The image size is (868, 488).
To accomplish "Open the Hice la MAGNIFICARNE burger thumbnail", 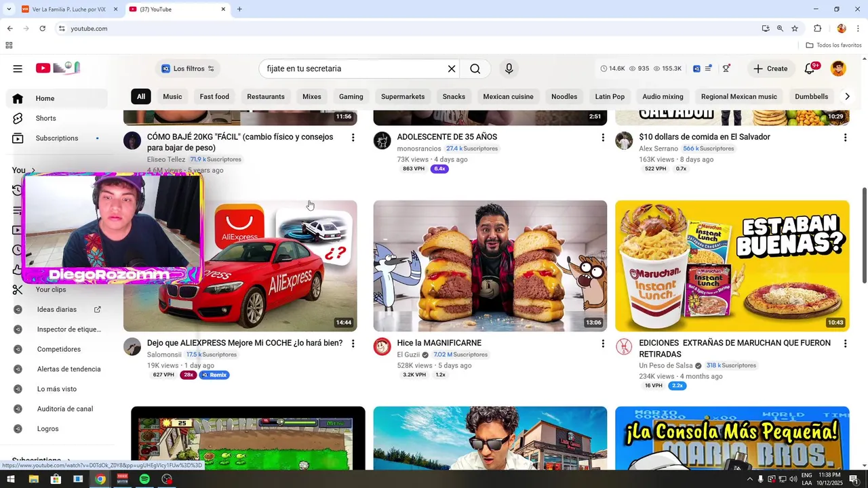I will 490,266.
